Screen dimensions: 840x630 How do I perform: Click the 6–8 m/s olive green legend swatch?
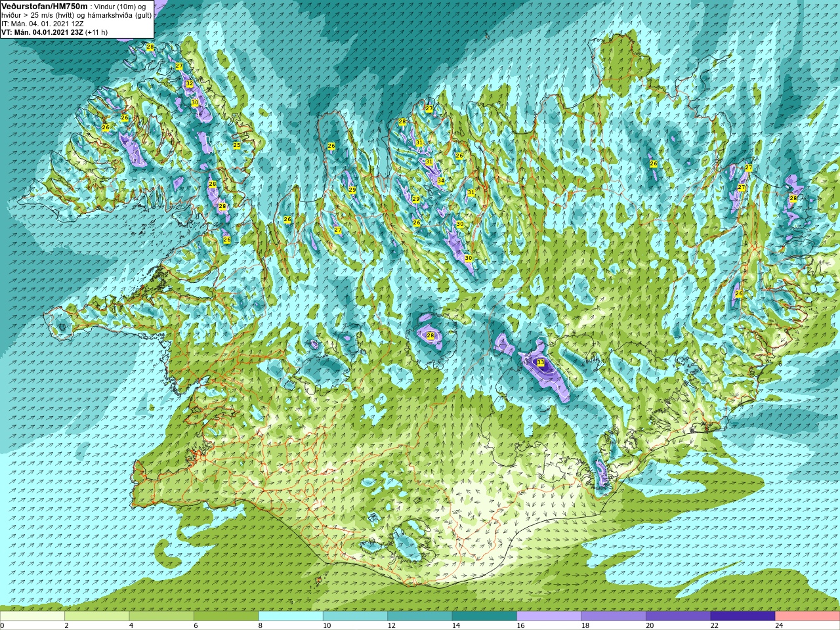click(x=226, y=616)
